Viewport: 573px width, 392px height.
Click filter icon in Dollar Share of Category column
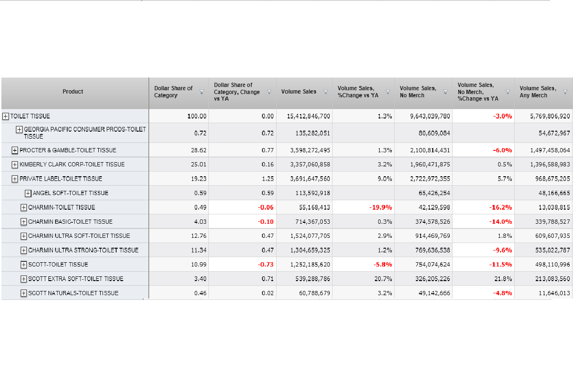point(201,92)
